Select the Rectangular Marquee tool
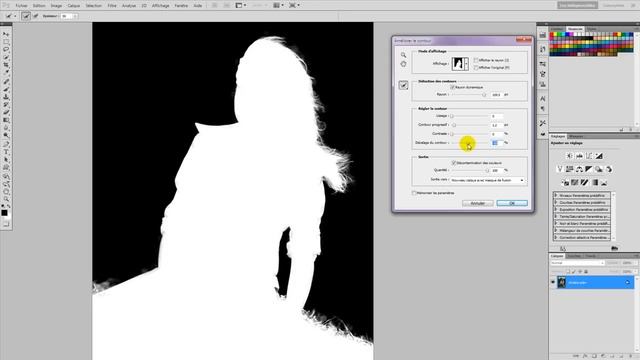 tap(6, 42)
